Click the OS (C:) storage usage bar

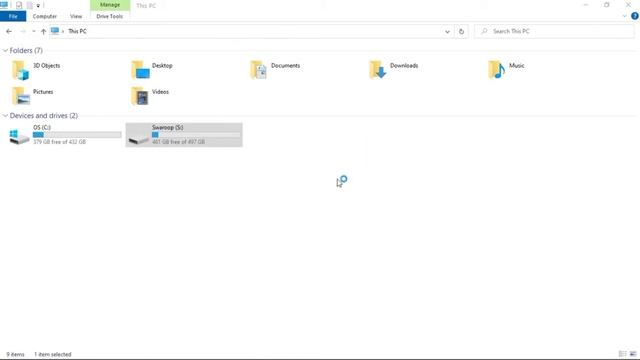pos(77,135)
